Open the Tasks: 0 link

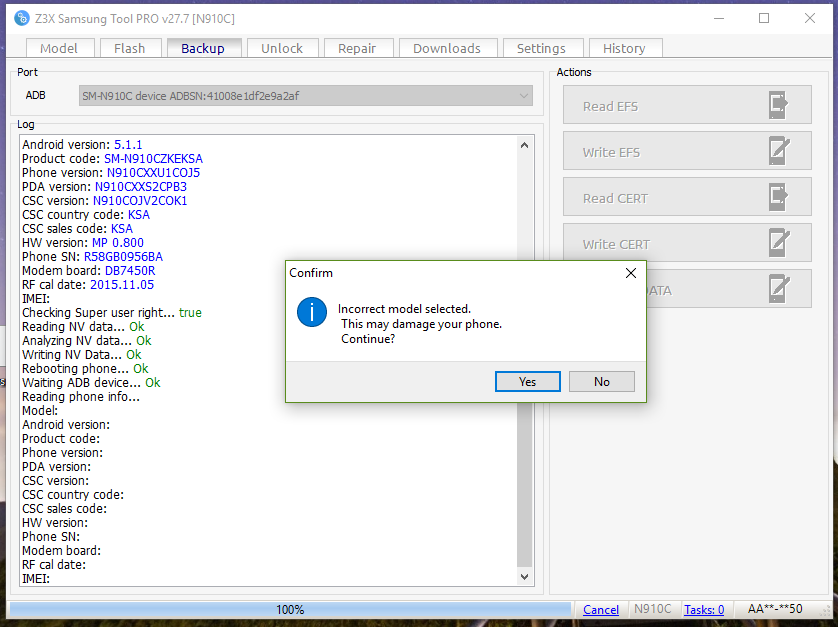pos(704,609)
